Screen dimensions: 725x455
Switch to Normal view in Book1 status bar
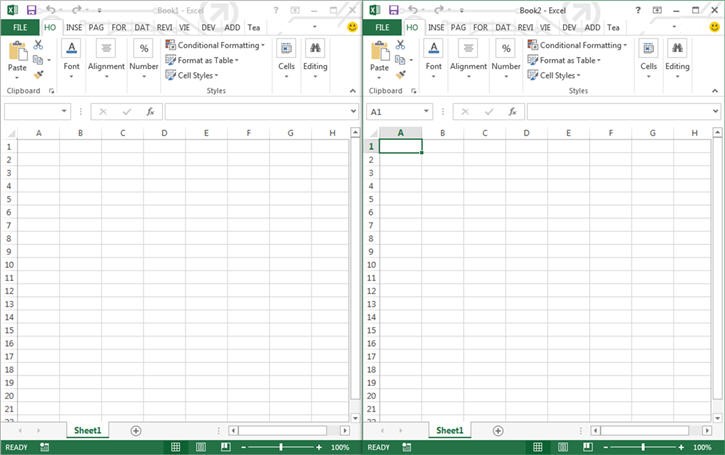pyautogui.click(x=176, y=447)
